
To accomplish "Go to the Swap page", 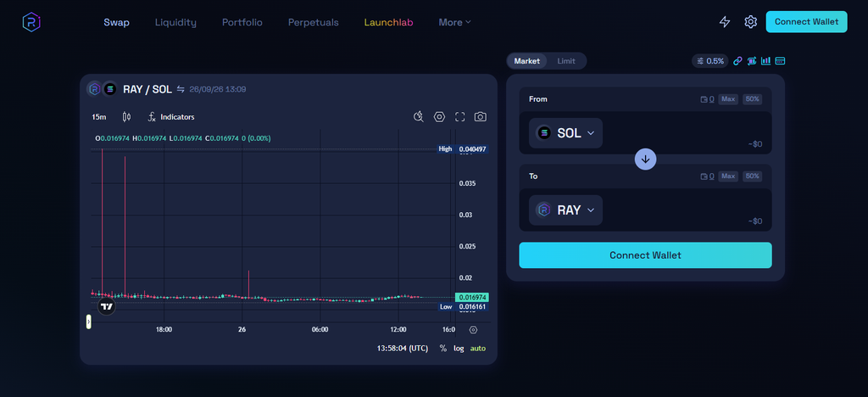I will pyautogui.click(x=116, y=22).
